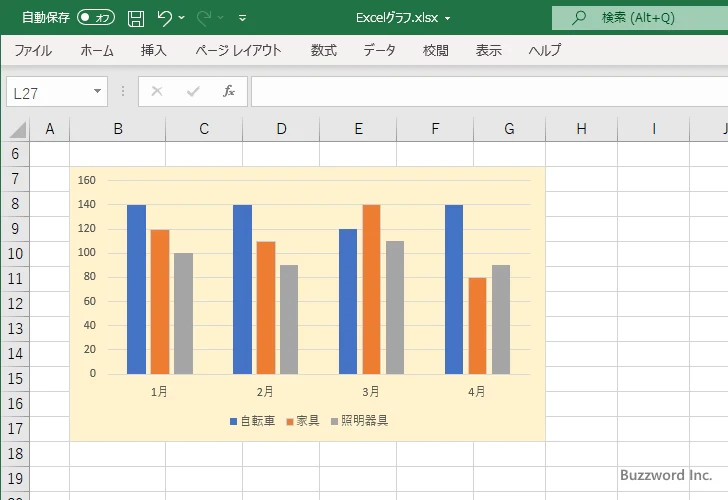Screen dimensions: 728x500
Task: Switch to the 校閲 tab
Action: pos(436,50)
